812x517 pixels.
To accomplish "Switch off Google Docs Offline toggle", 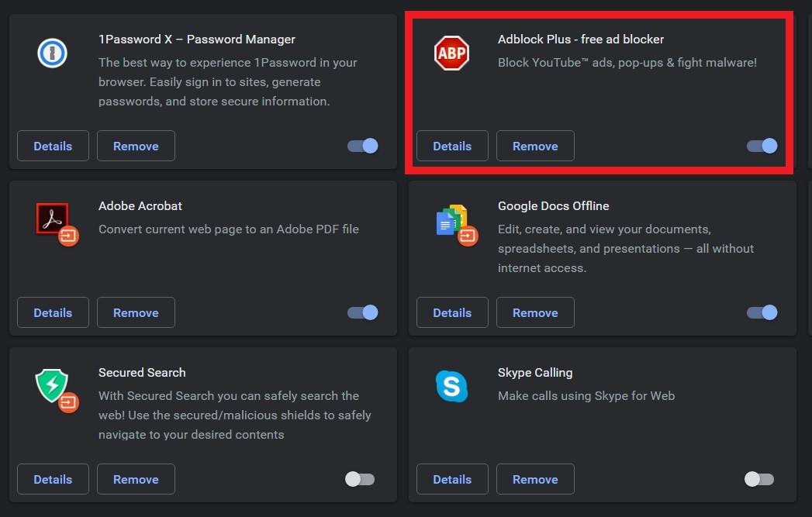I will (x=762, y=312).
